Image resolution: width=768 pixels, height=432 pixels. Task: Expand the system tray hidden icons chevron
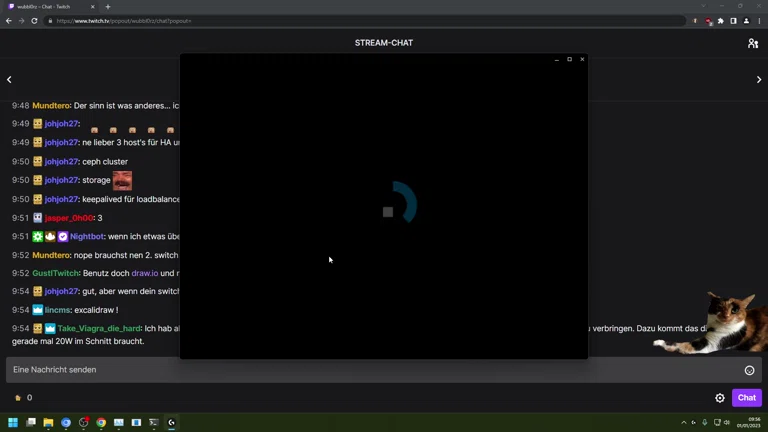[684, 423]
